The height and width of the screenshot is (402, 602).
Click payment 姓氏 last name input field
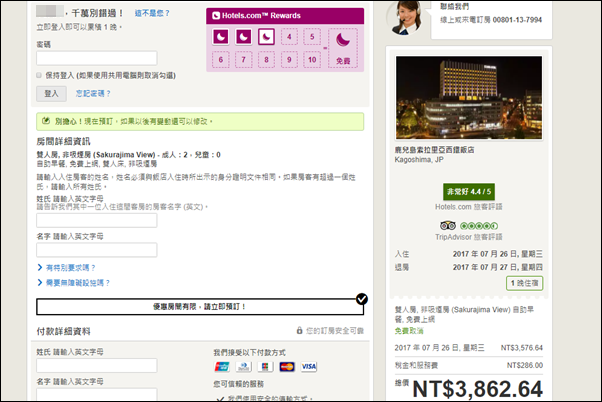(x=97, y=366)
